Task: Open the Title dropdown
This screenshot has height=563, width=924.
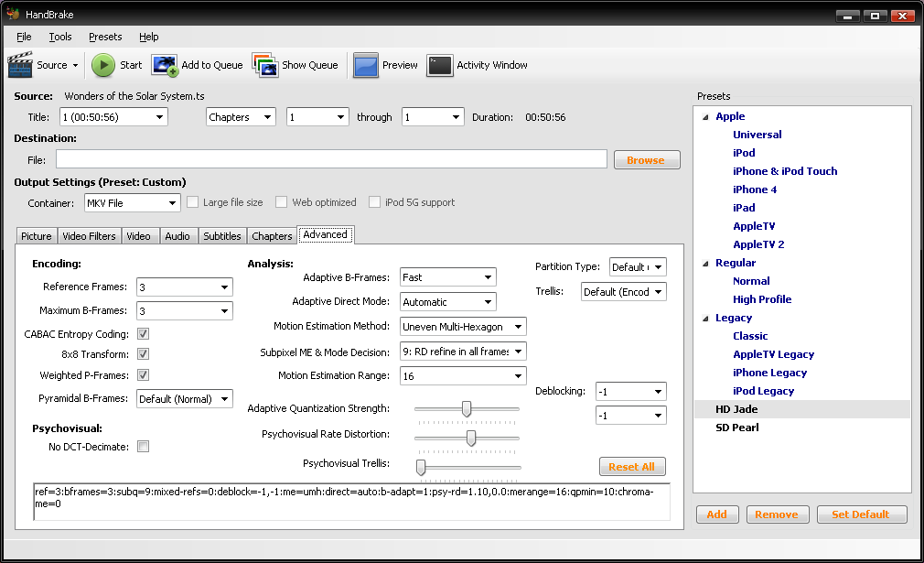Action: [x=113, y=117]
